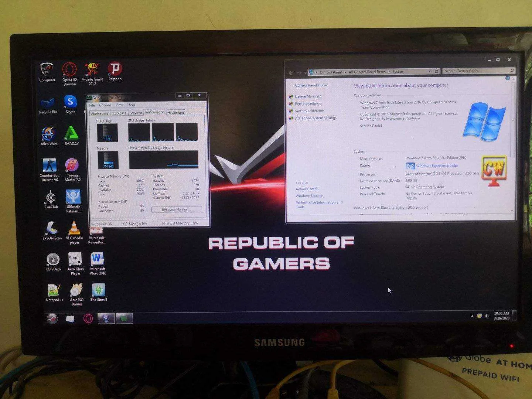
Task: Select the EPSON Scan shortcut
Action: pyautogui.click(x=52, y=231)
